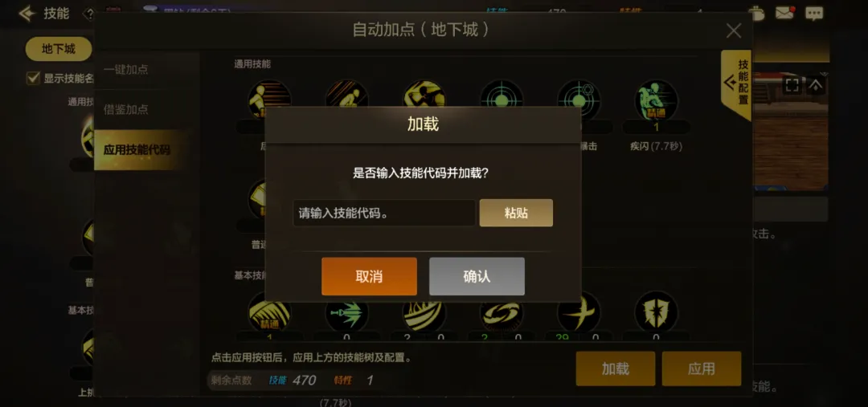Click the back arrow next to 技能
Screen dimensions: 868x407
[27, 14]
